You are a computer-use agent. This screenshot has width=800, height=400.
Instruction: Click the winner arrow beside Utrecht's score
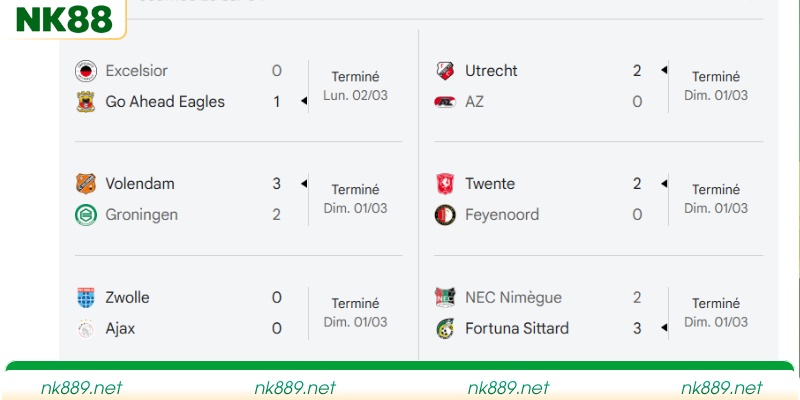pyautogui.click(x=663, y=71)
